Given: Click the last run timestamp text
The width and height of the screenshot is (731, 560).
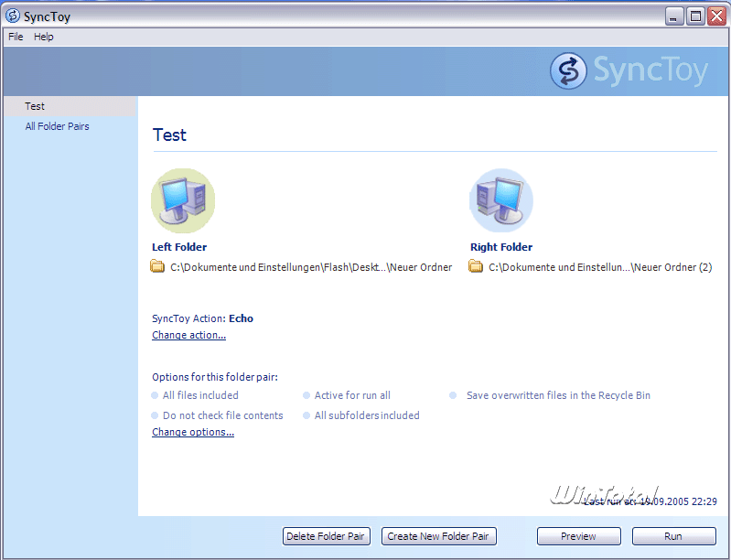Looking at the screenshot, I should [650, 501].
